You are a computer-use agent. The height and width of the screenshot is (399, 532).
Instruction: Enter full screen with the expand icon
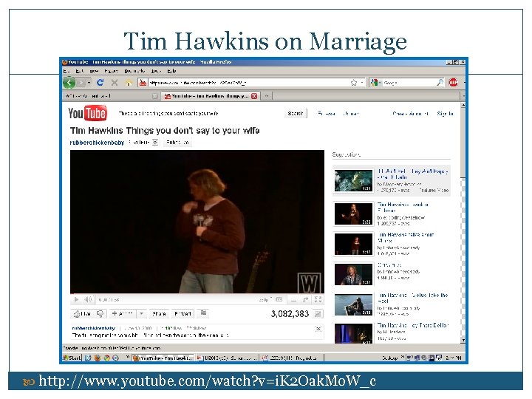(318, 299)
